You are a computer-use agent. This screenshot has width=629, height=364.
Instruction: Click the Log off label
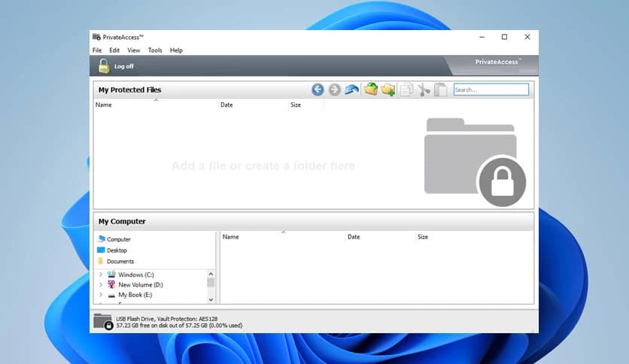(124, 66)
